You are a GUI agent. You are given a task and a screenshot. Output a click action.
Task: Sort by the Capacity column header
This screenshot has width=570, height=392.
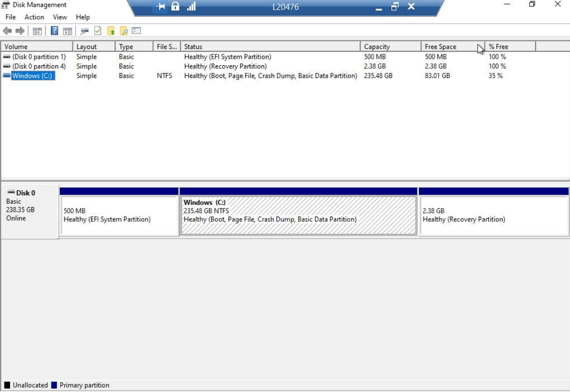coord(391,47)
